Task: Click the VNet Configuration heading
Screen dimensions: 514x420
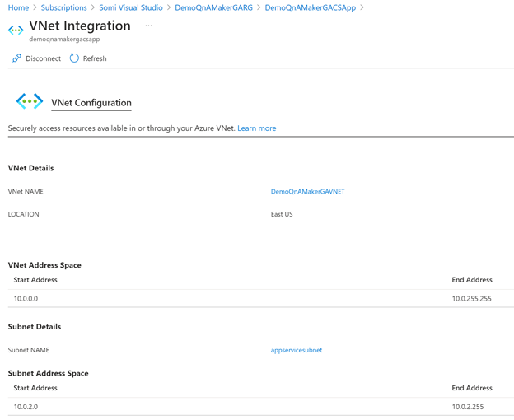Action: coord(91,103)
